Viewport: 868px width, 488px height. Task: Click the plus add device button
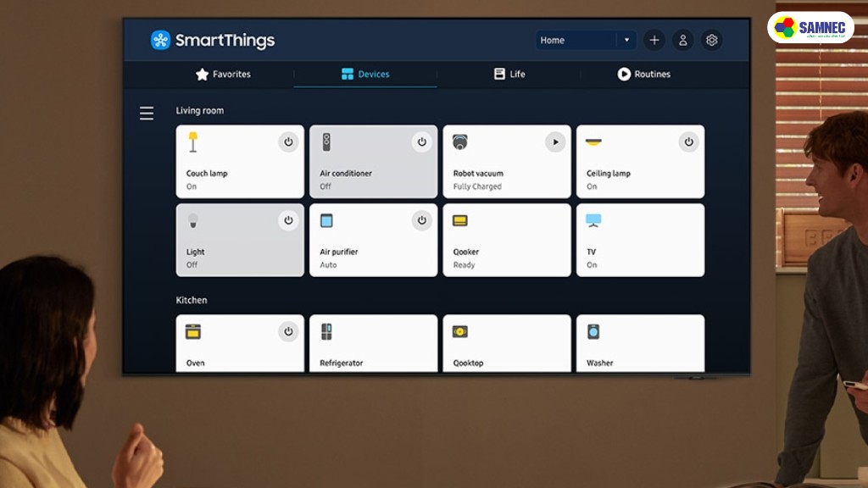click(654, 40)
